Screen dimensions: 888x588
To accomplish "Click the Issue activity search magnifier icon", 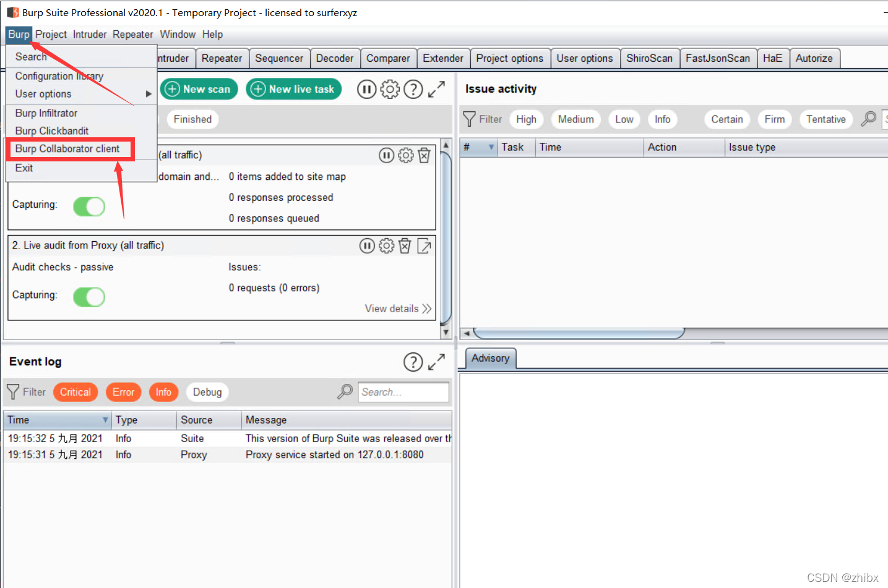I will point(869,119).
